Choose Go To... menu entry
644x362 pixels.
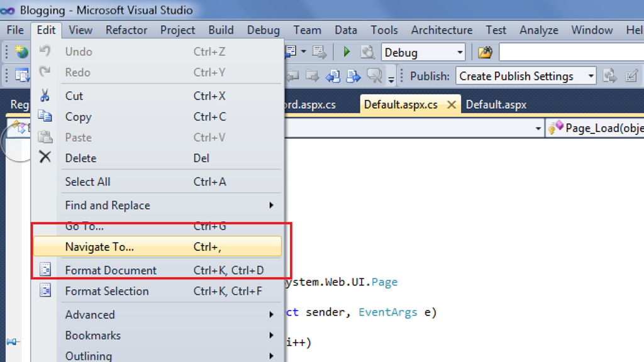158,226
